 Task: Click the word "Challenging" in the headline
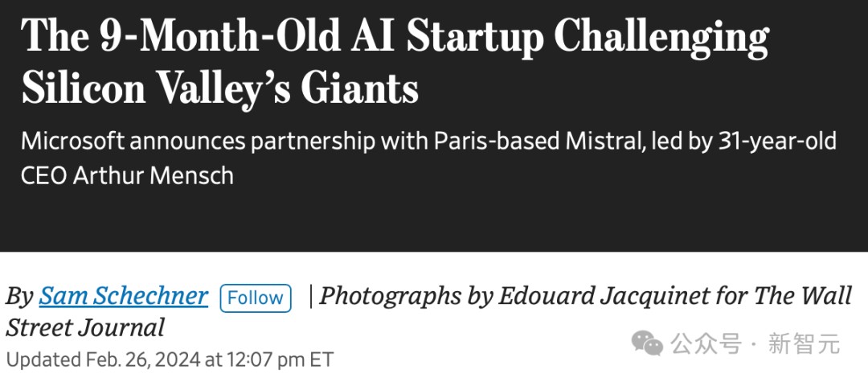[662, 38]
